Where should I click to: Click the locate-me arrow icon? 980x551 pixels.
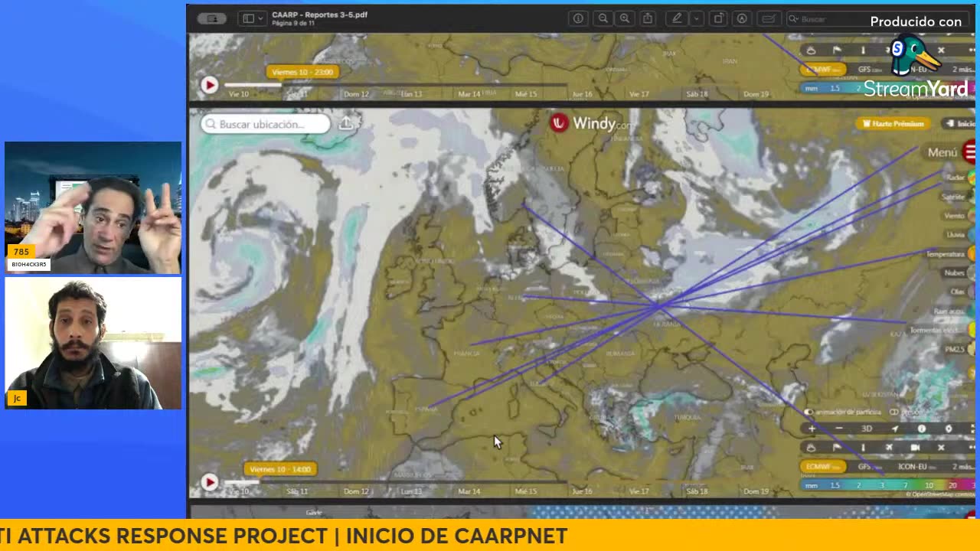pos(894,429)
